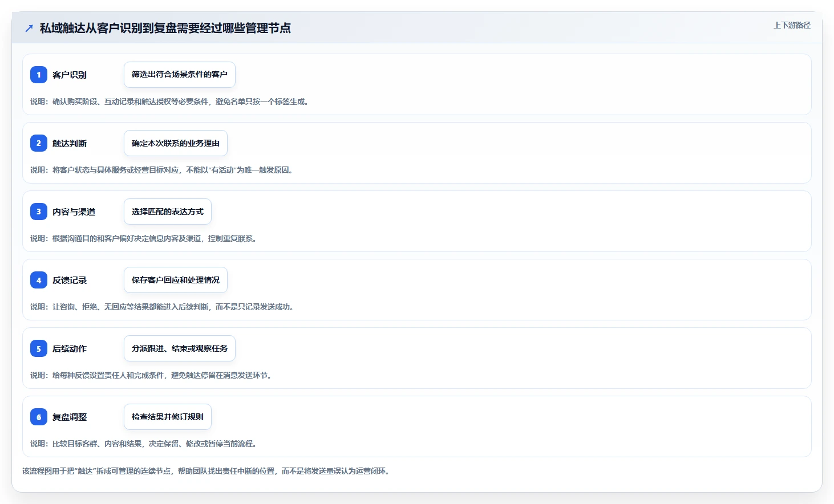Screen dimensions: 834x504
Task: Click the description starting 说明：比较目标客群
Action: pos(144,444)
